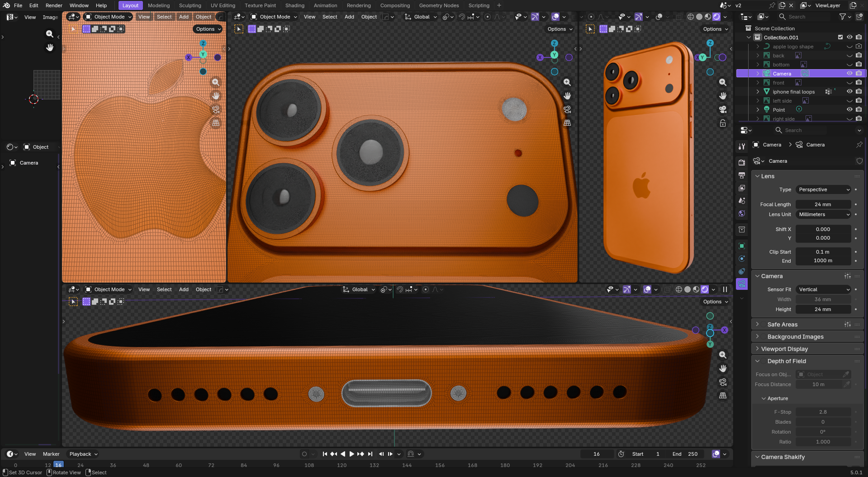Open the Output properties tab
This screenshot has width=868, height=477.
coord(742,175)
